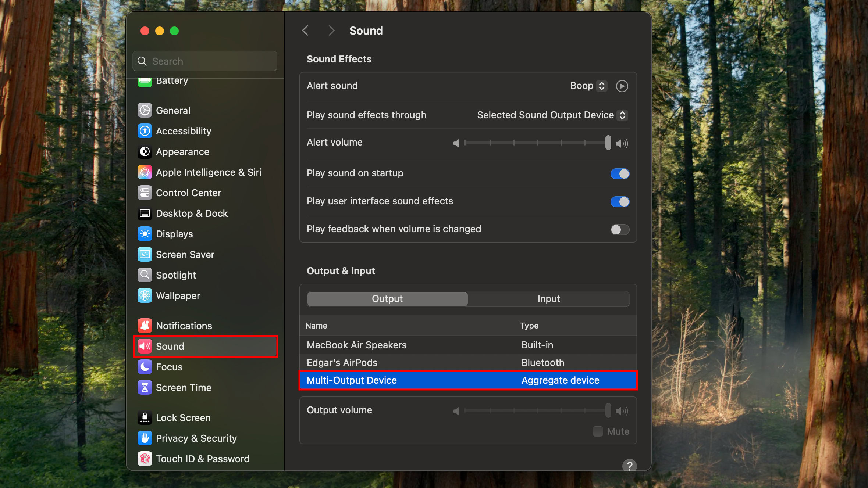The image size is (868, 488).
Task: Turn off user interface sound effects
Action: [x=620, y=201]
